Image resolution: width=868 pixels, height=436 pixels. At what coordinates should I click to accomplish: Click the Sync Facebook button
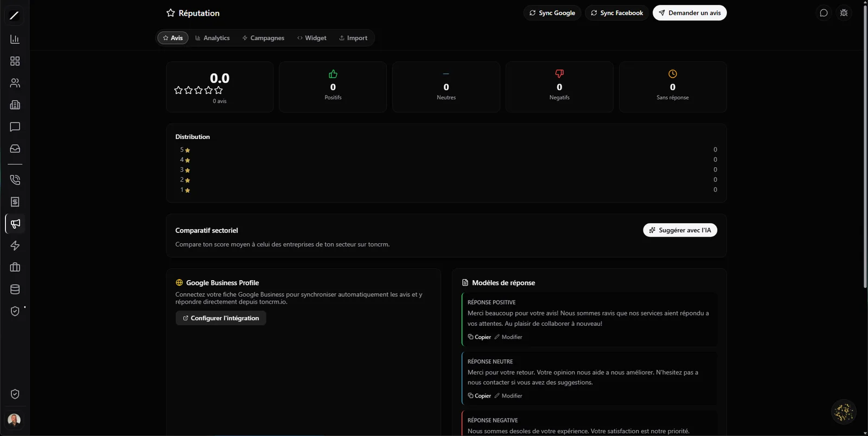click(x=617, y=13)
